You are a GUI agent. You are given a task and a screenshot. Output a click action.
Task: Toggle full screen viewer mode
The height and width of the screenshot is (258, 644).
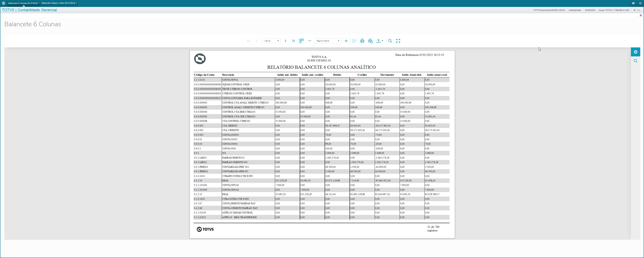398,41
